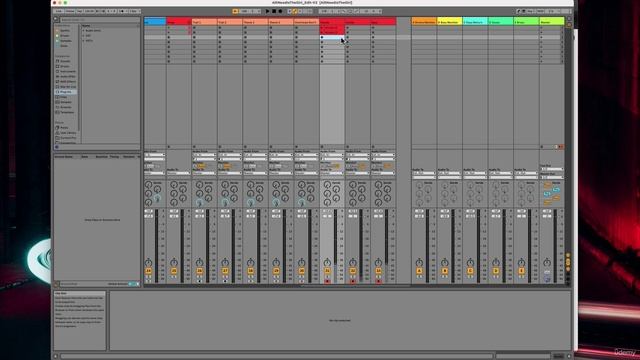
Task: Select Audio Effects category in the browser
Action: coord(67,76)
